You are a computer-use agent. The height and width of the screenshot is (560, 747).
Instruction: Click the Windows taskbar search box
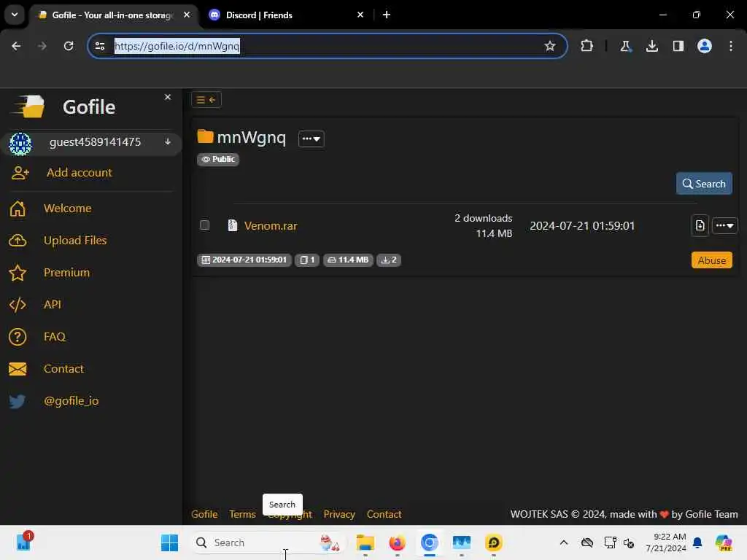(x=267, y=542)
